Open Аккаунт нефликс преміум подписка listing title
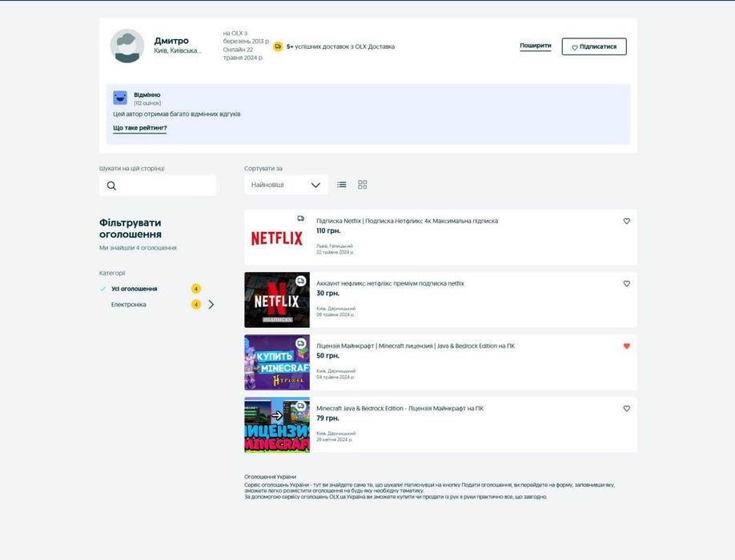The image size is (735, 560). pos(390,283)
